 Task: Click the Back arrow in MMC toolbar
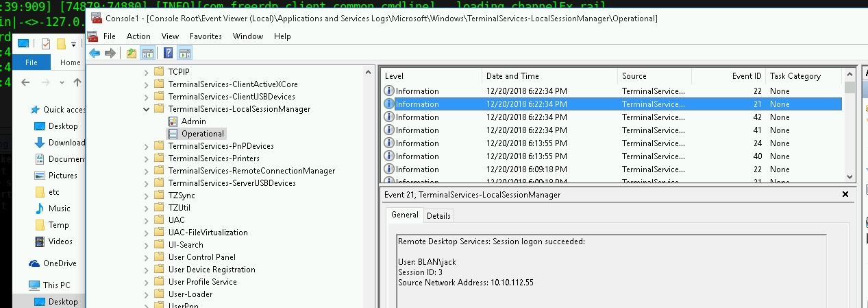[95, 54]
